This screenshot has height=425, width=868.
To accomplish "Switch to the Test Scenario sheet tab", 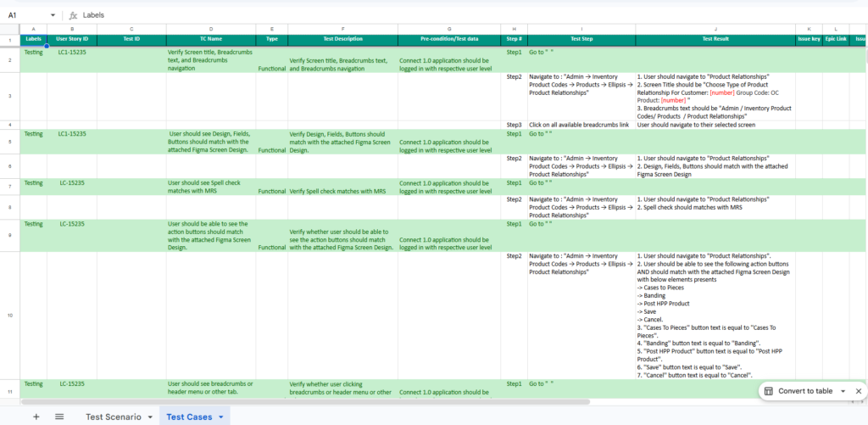I will tap(113, 417).
